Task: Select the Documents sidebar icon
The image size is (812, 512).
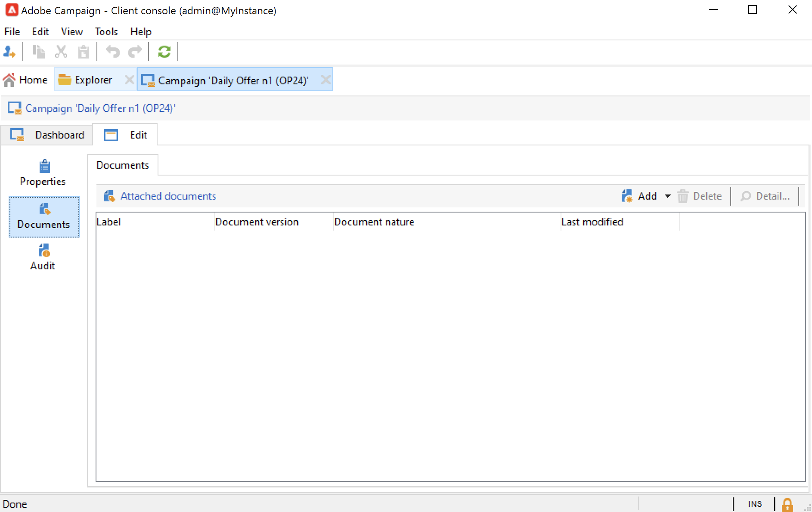Action: (44, 210)
